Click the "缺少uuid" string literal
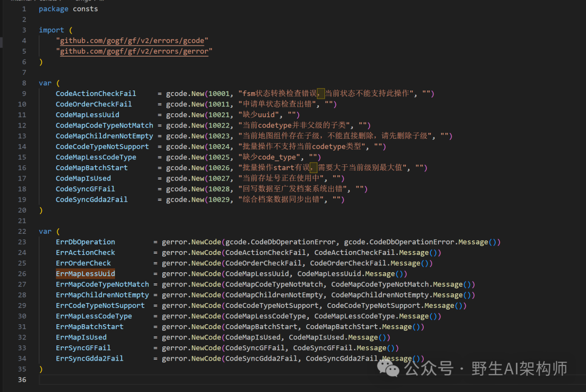Image resolution: width=586 pixels, height=392 pixels. click(259, 114)
